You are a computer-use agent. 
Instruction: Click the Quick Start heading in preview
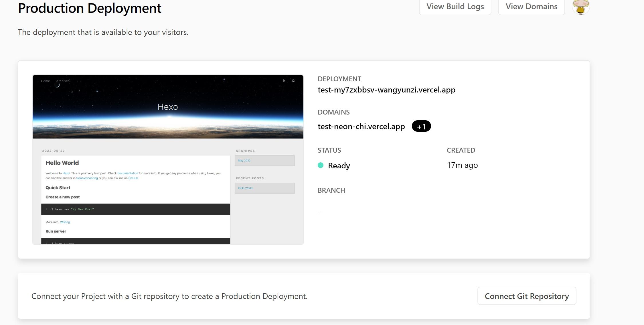point(58,188)
